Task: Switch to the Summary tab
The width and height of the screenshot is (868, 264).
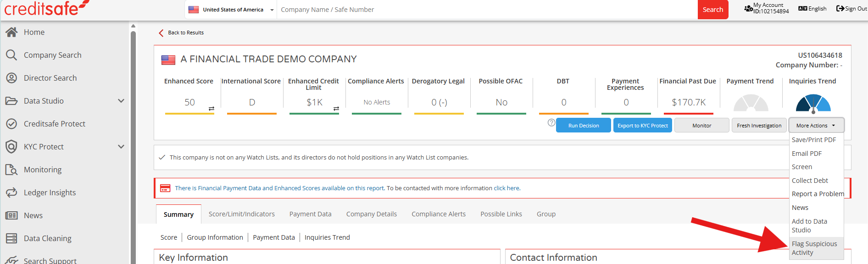Action: pyautogui.click(x=178, y=214)
